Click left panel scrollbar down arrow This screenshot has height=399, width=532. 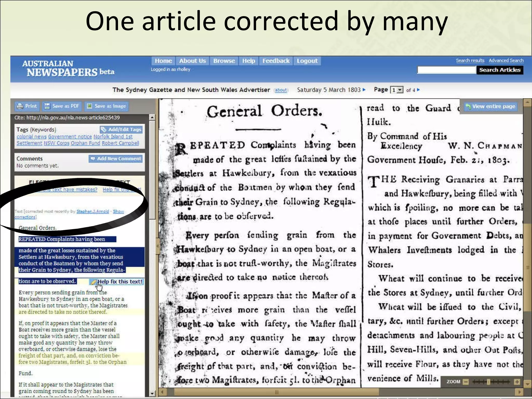[152, 394]
